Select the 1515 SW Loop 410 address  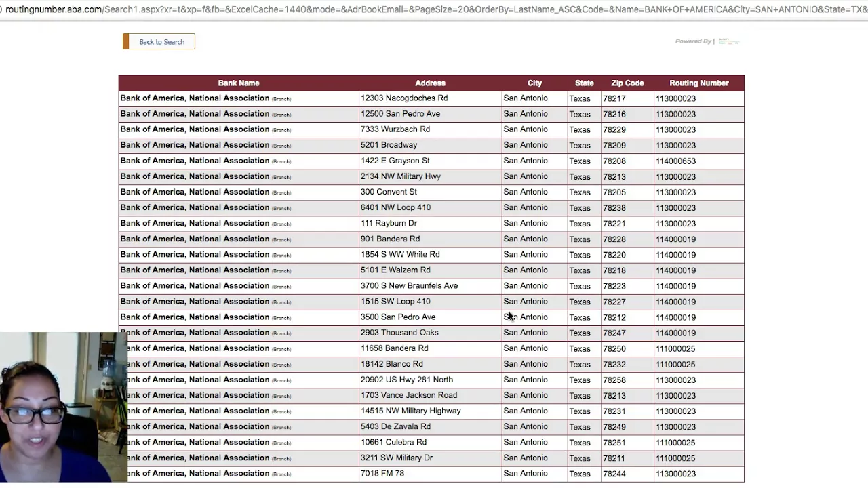(x=395, y=302)
